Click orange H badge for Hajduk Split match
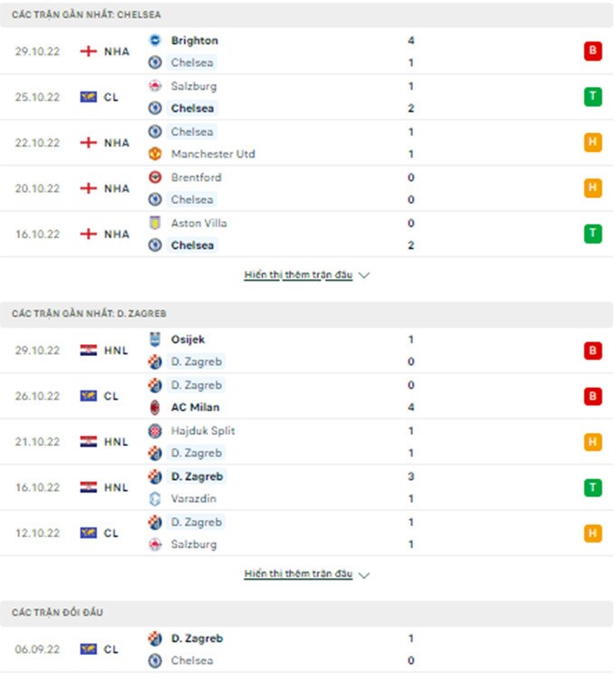 tap(592, 442)
